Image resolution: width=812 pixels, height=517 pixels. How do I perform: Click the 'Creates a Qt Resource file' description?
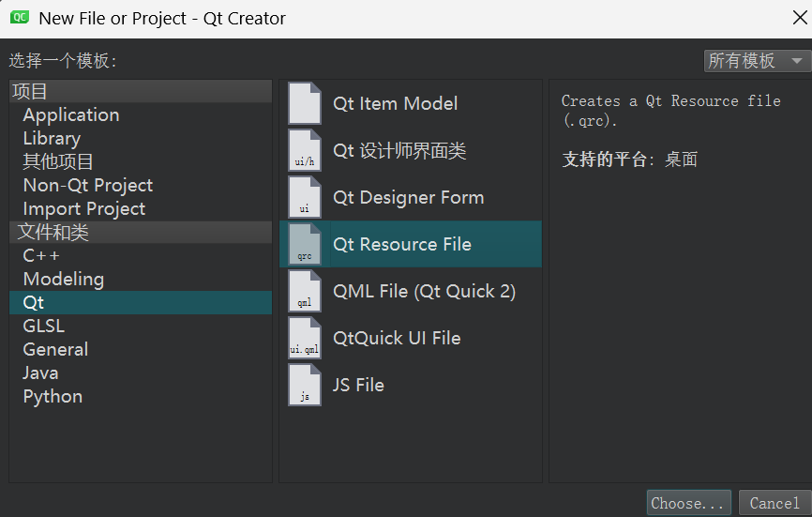(x=670, y=111)
